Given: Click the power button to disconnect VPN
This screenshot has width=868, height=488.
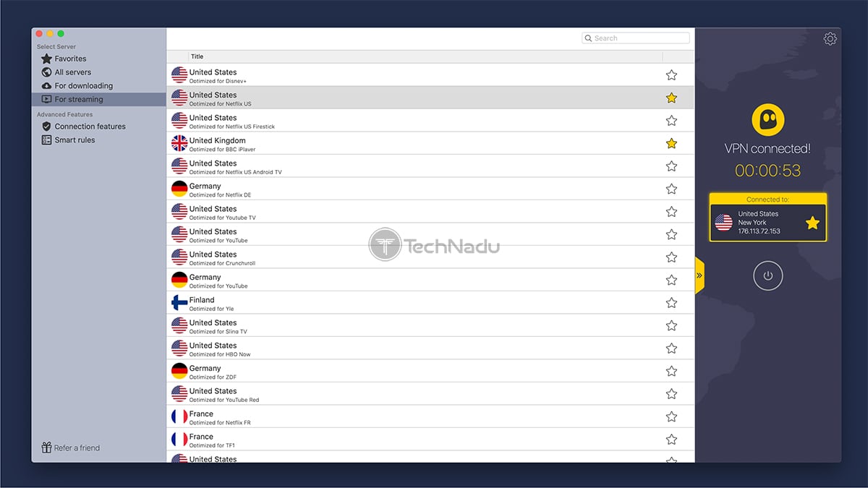Looking at the screenshot, I should [767, 275].
